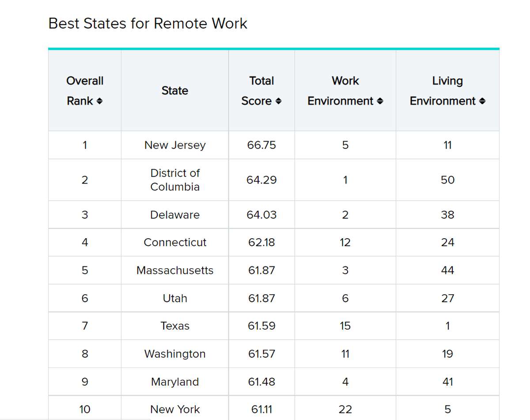Click Overall Rank cell 7

84,326
